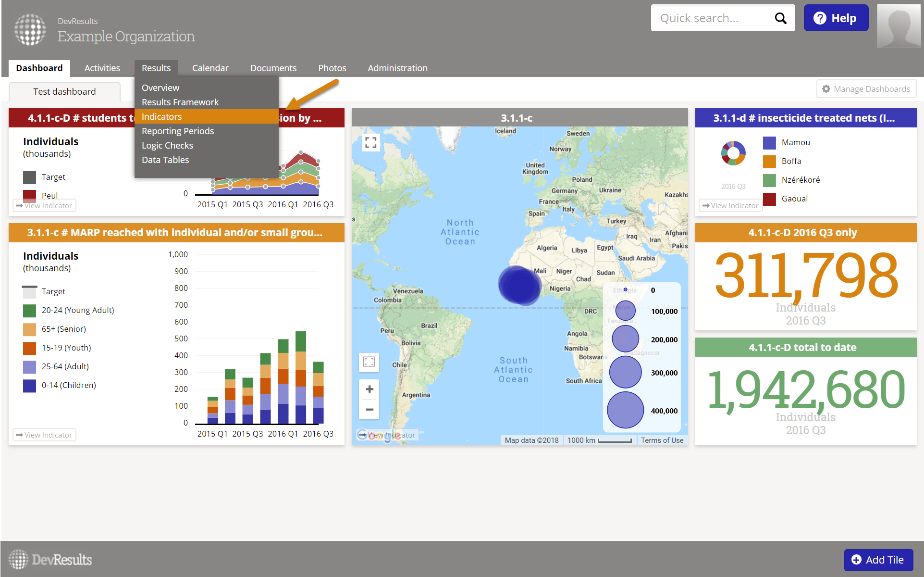
Task: Click the DevResults globe logo in header
Action: 30,29
